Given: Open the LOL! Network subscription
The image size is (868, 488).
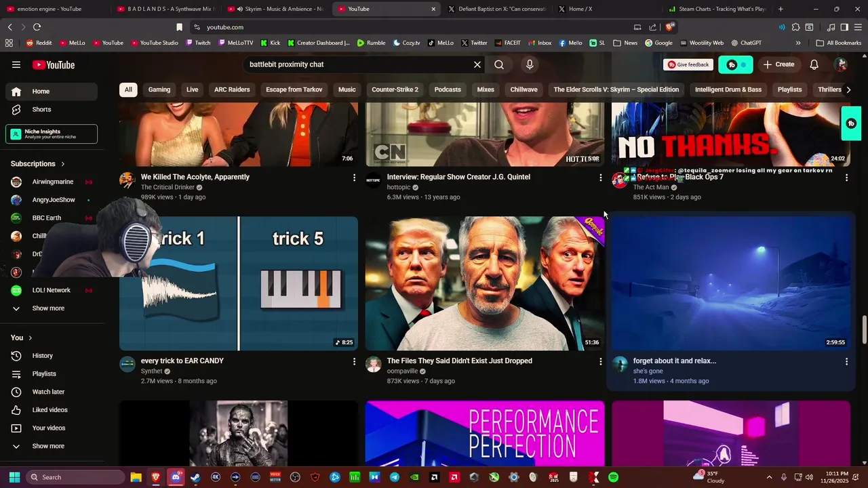Looking at the screenshot, I should 51,290.
